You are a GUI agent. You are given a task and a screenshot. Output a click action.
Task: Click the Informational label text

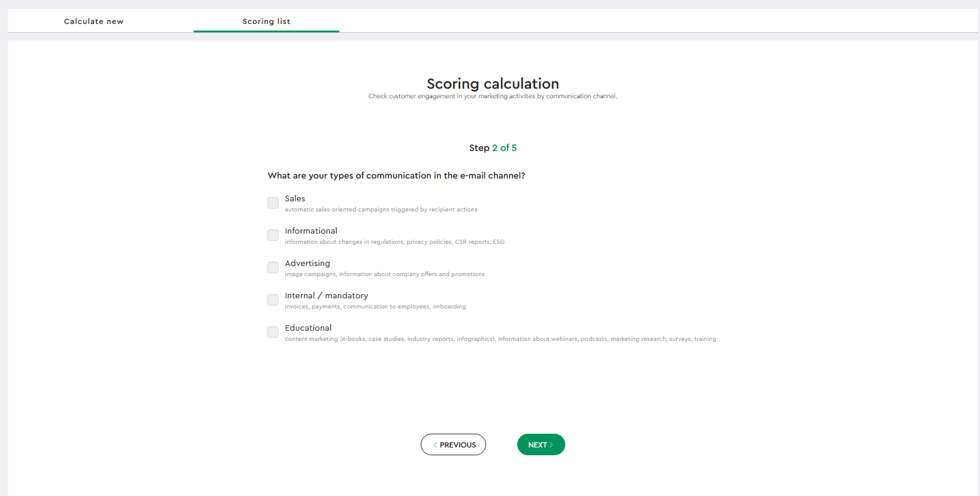tap(311, 231)
